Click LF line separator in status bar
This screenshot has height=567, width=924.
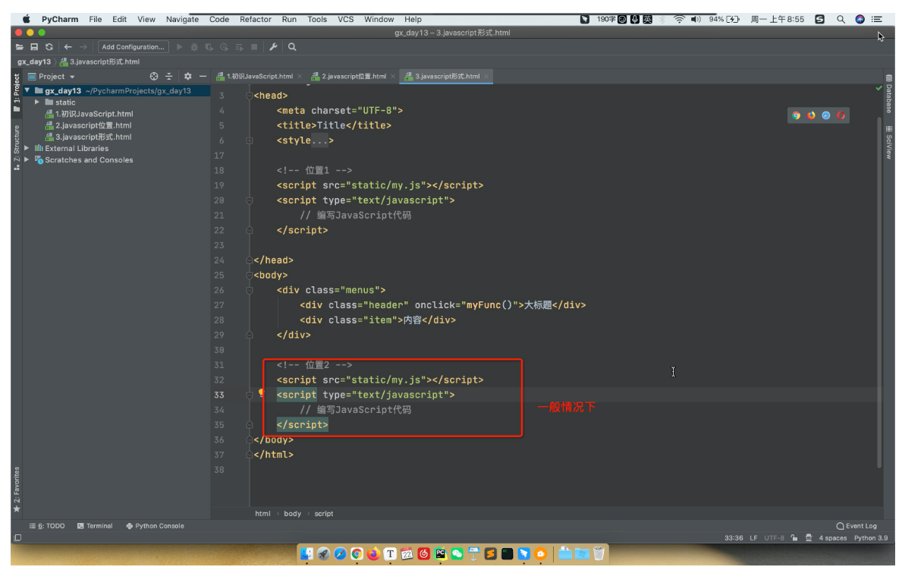point(753,538)
